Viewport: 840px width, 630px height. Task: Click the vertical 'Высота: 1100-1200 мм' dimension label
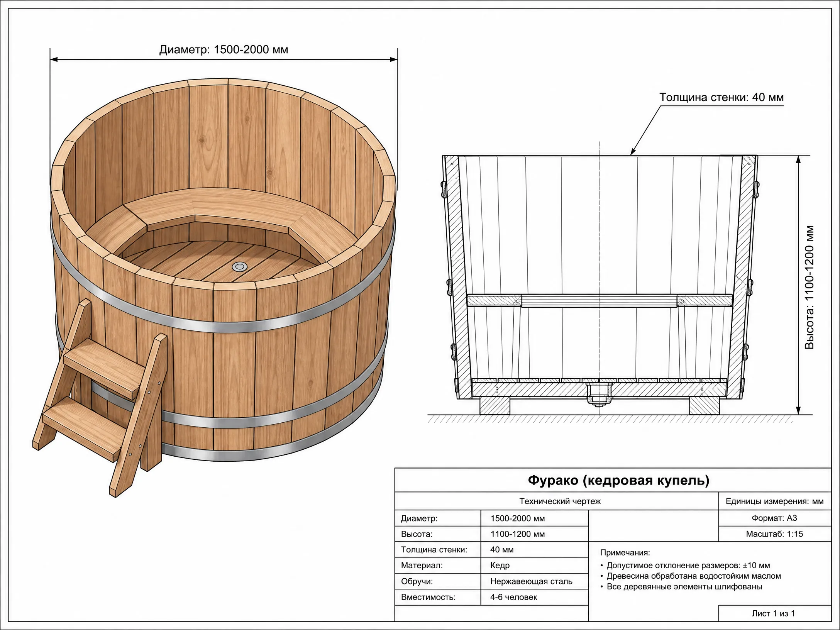click(x=810, y=288)
